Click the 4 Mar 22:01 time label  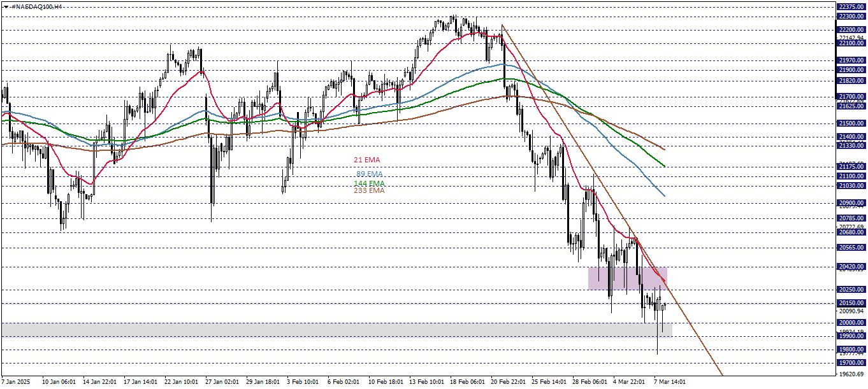[x=629, y=382]
